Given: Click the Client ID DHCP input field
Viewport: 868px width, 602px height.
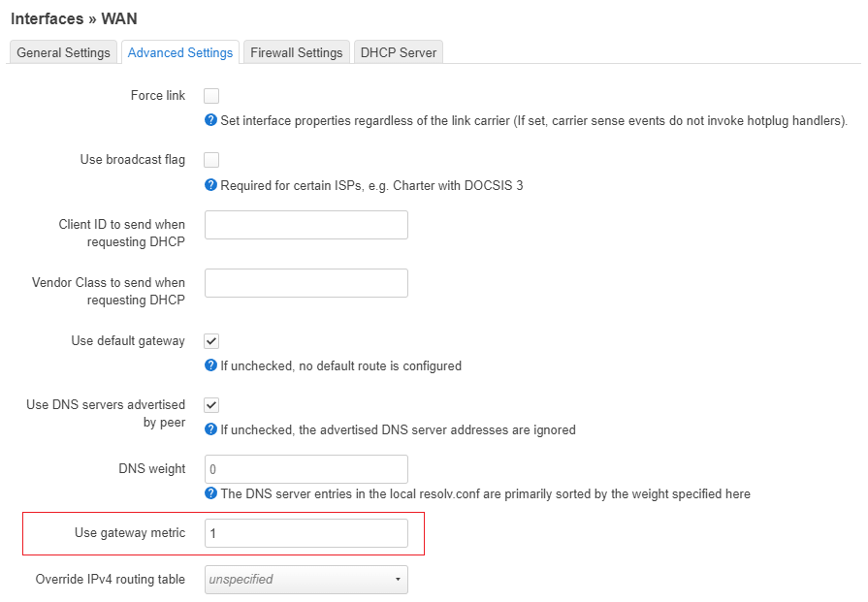Looking at the screenshot, I should [306, 225].
